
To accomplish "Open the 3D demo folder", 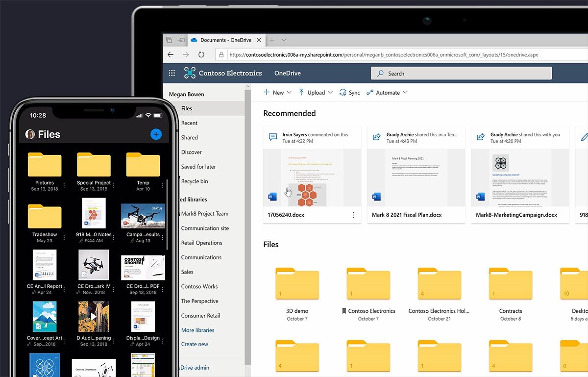I will (297, 283).
